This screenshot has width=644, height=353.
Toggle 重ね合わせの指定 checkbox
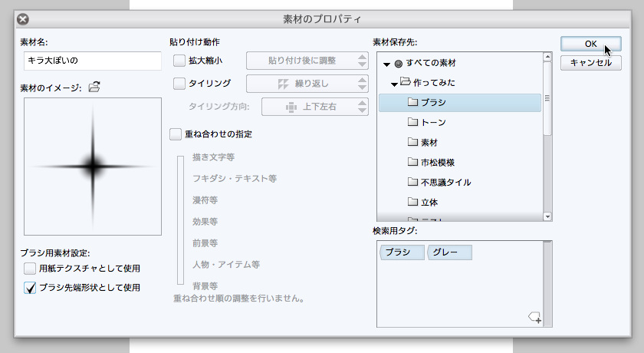176,134
